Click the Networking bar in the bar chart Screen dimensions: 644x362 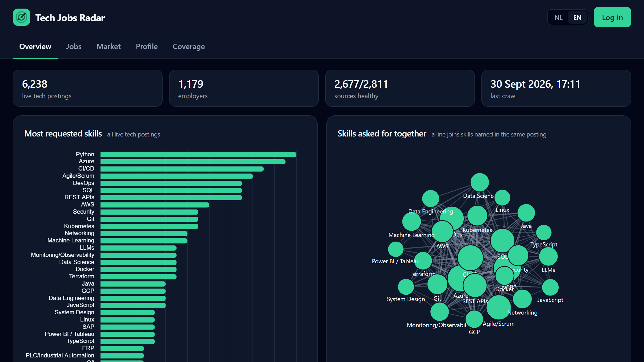pyautogui.click(x=144, y=234)
